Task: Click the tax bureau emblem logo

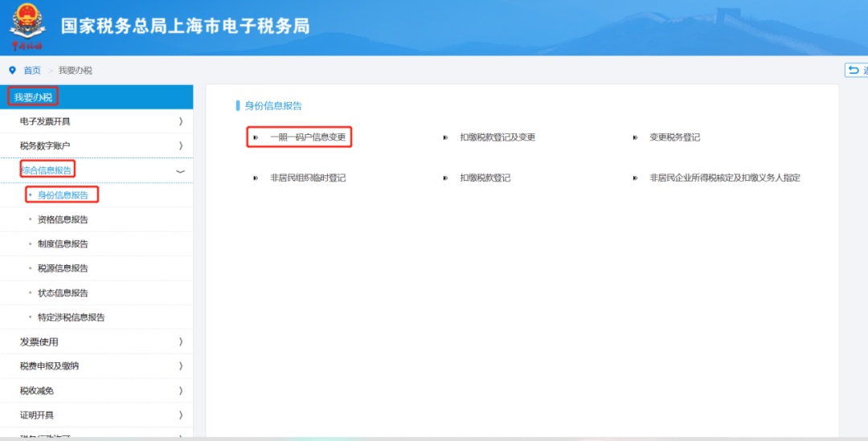Action: (x=27, y=27)
